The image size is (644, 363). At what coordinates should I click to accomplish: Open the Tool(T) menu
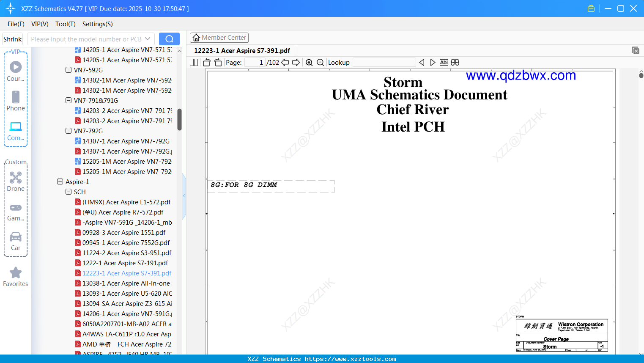click(x=66, y=24)
